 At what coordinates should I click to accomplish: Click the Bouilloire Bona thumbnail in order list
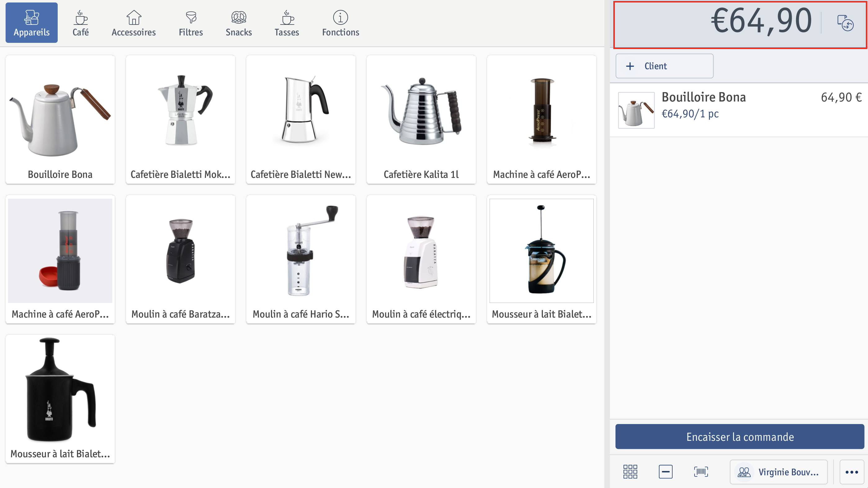coord(636,110)
